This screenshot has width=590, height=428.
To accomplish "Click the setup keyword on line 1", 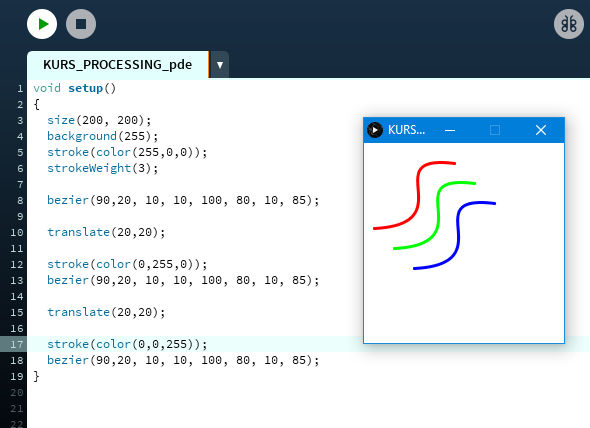I will 85,88.
